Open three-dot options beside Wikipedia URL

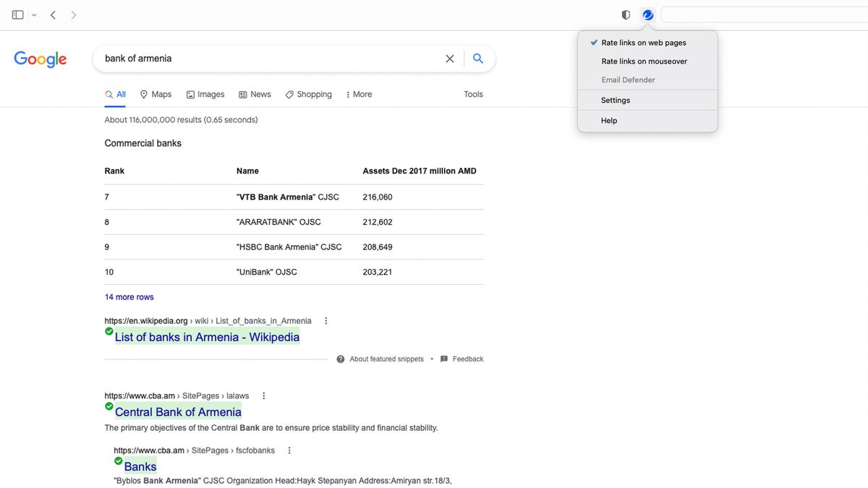click(x=326, y=321)
